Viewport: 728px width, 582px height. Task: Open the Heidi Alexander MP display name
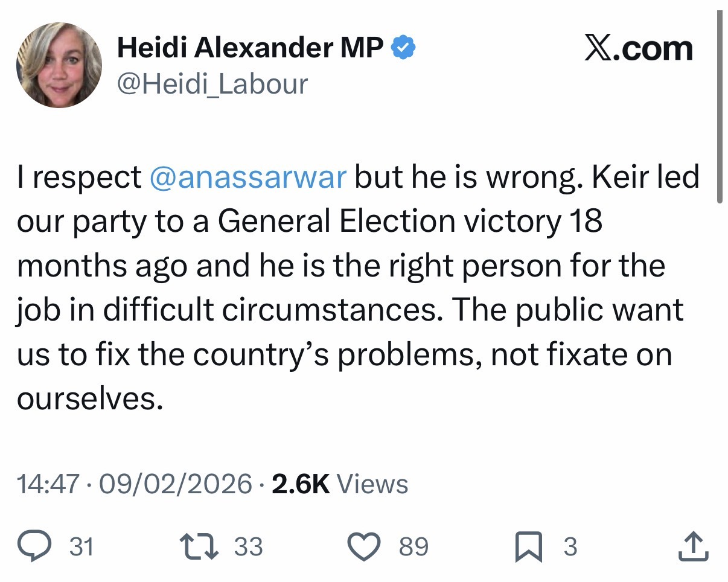pos(250,47)
